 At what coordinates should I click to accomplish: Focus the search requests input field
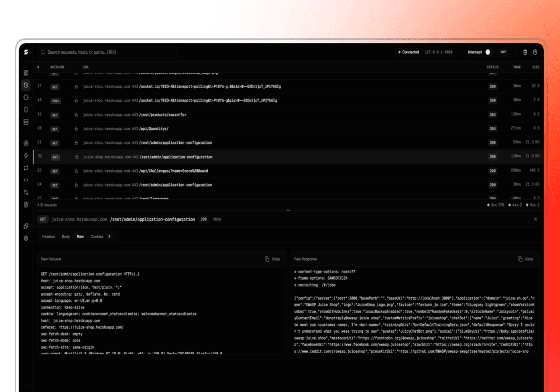click(x=108, y=52)
